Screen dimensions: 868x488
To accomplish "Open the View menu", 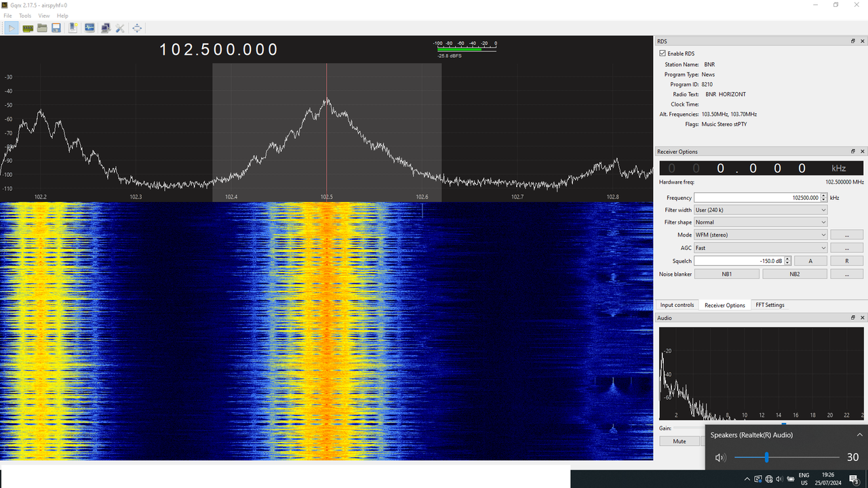I will pos(44,16).
